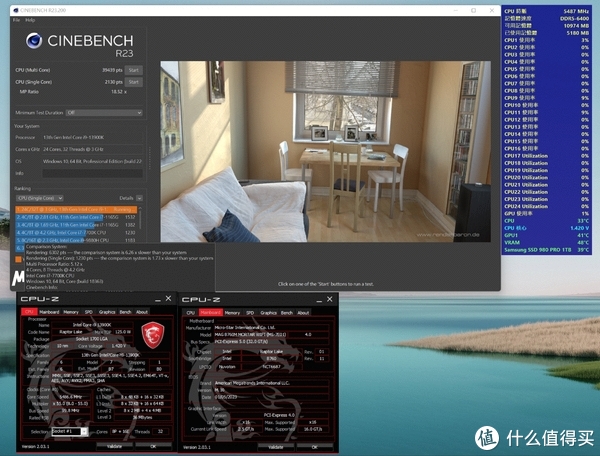Click the Cinebench R23 logo
600x456 pixels.
click(x=80, y=45)
